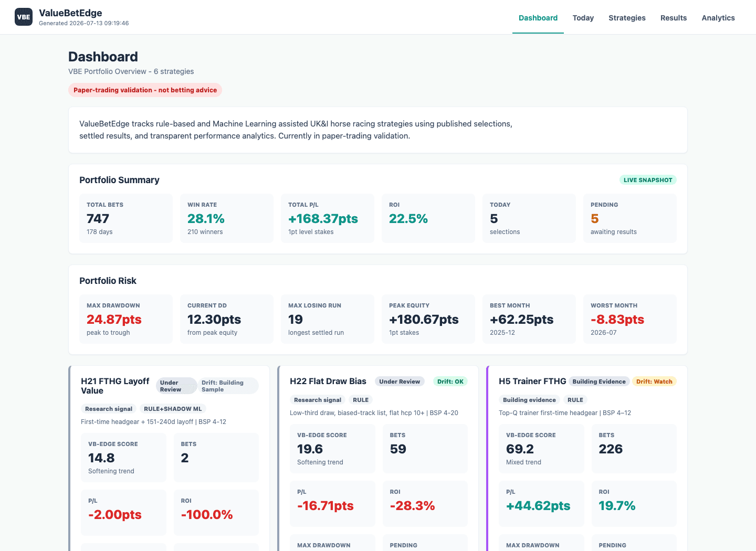The height and width of the screenshot is (551, 756).
Task: Click the Portfolio Risk heading
Action: pos(108,281)
